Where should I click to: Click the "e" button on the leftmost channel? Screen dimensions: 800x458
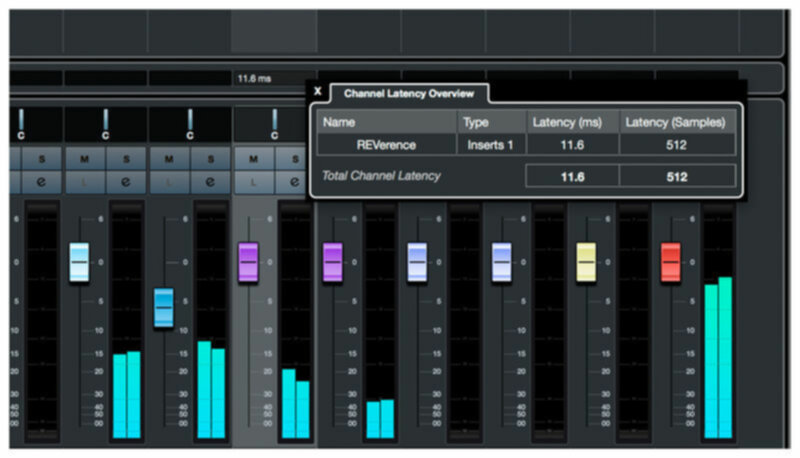[42, 181]
